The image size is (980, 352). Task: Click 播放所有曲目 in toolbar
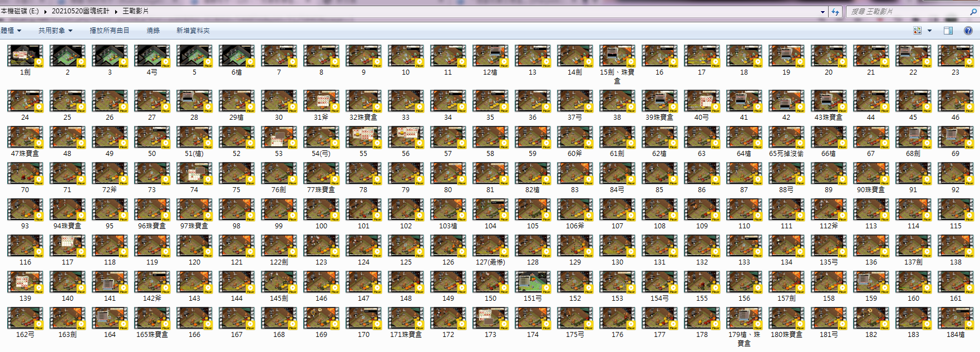point(110,31)
